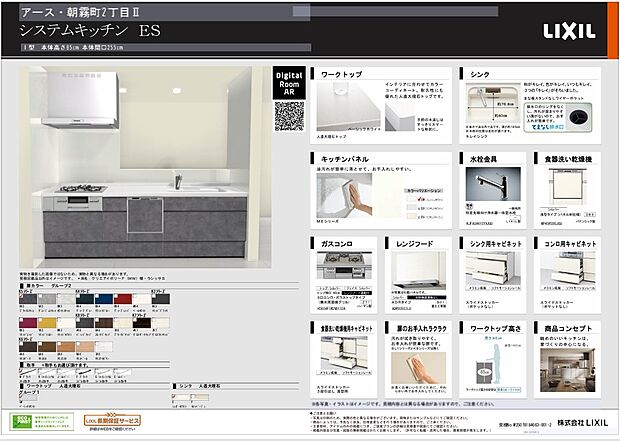Viewport: 620px width, 441px height.
Task: Open the Digital Room AR badge
Action: 288,82
